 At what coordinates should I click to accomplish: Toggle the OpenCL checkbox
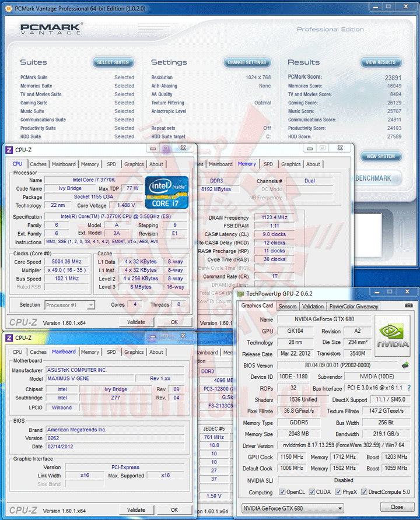[282, 492]
